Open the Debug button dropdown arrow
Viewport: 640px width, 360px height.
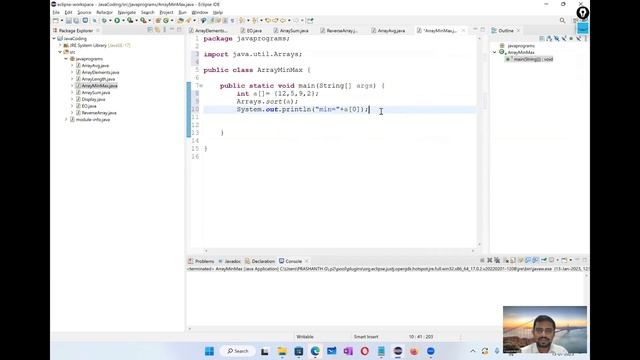pyautogui.click(x=110, y=20)
